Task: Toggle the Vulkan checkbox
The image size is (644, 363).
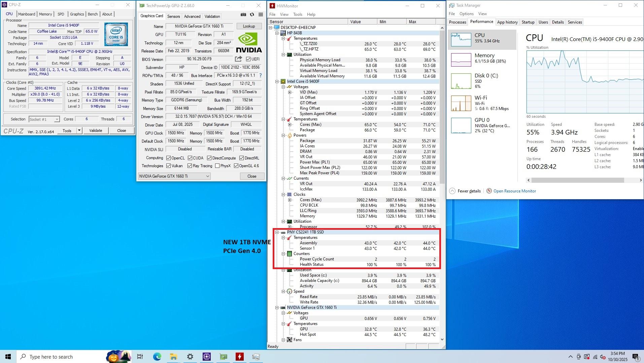Action: tap(168, 166)
